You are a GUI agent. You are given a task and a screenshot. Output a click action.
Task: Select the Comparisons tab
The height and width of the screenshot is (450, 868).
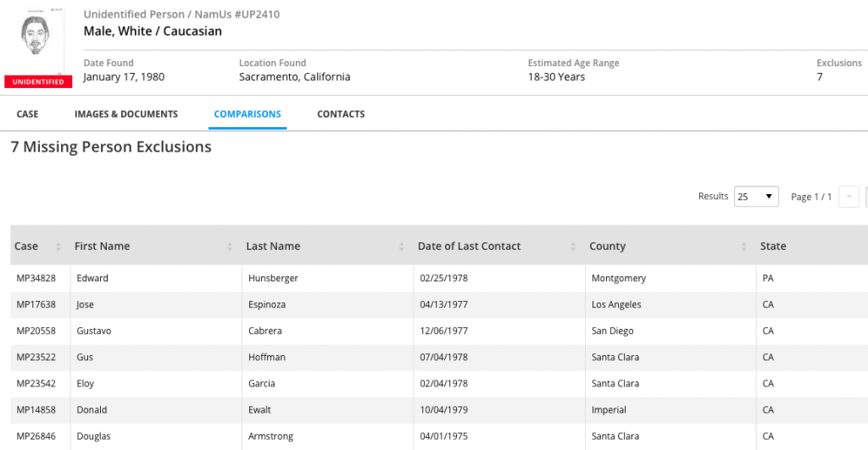tap(248, 114)
